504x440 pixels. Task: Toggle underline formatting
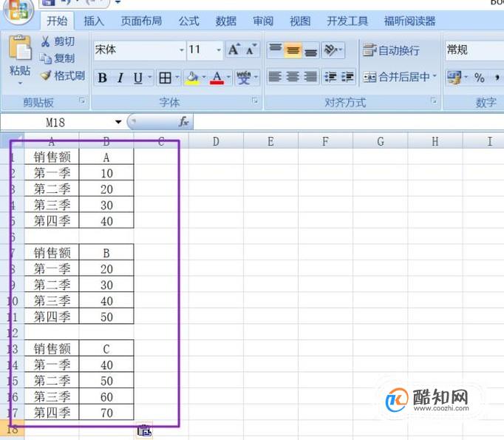(138, 78)
